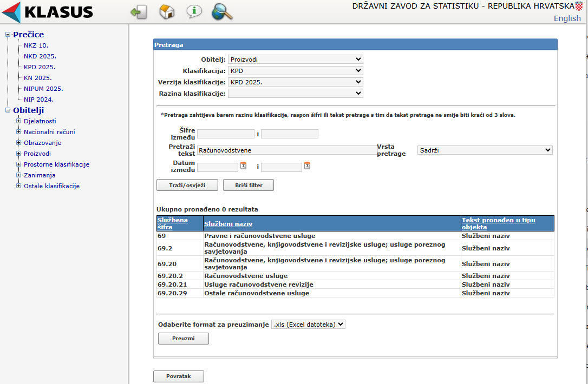Open the KPD 2025. shortcut

(x=40, y=67)
